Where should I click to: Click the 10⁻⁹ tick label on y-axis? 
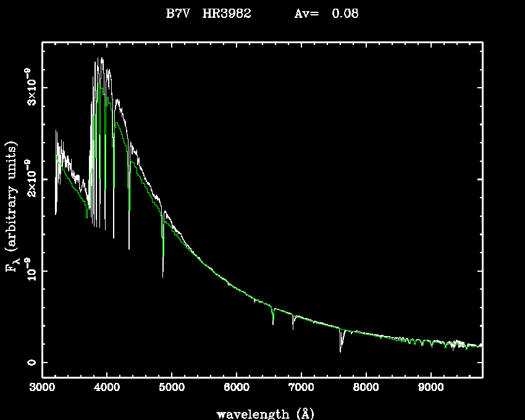point(28,271)
